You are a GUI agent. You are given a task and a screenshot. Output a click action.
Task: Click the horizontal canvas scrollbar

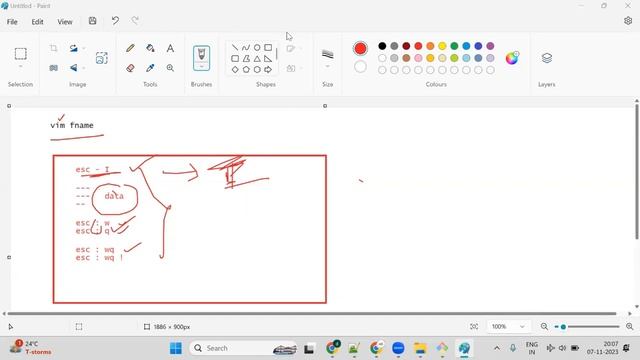point(312,313)
